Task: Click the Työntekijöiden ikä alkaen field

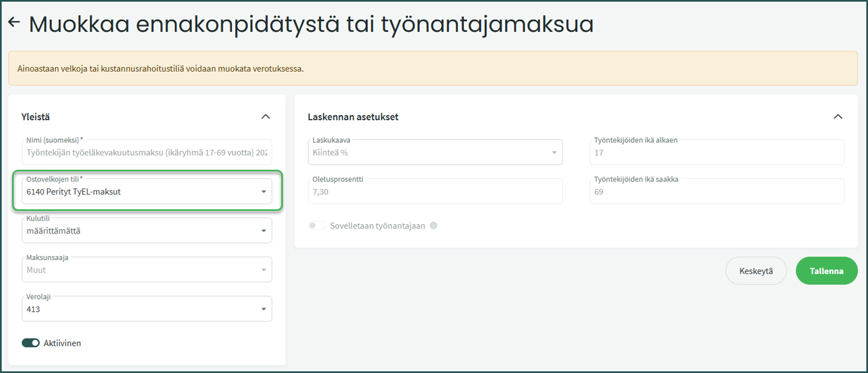Action: 716,153
